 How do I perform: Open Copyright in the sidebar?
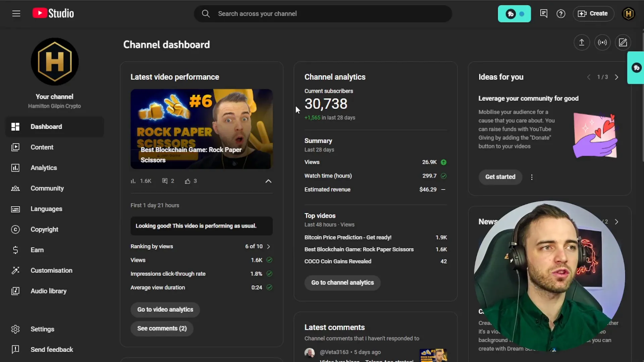[x=55, y=229]
